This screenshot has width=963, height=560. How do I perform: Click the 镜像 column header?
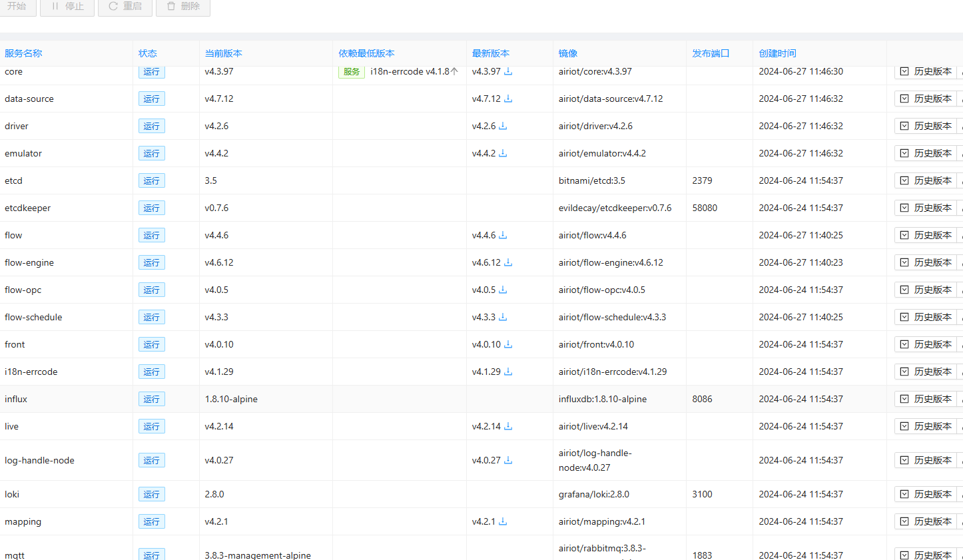(568, 53)
